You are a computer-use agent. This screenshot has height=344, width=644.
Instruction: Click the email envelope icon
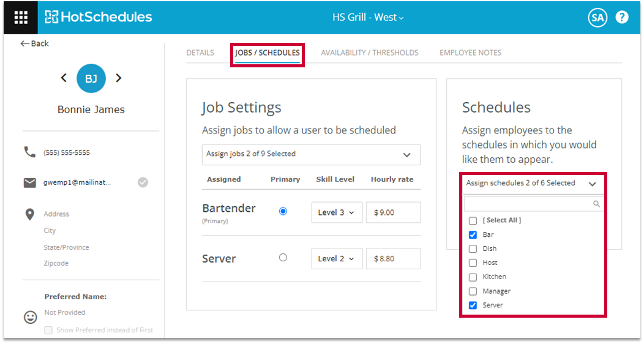pos(30,182)
